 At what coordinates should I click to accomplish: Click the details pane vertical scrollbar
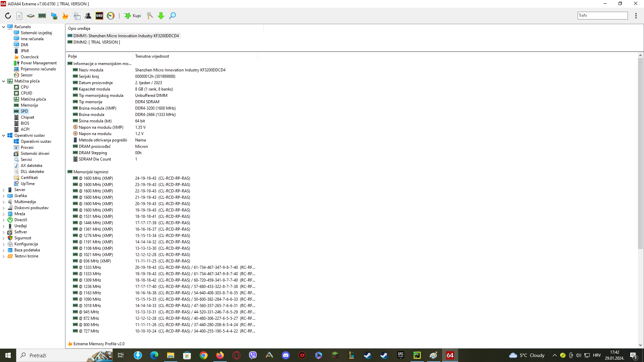pyautogui.click(x=640, y=154)
